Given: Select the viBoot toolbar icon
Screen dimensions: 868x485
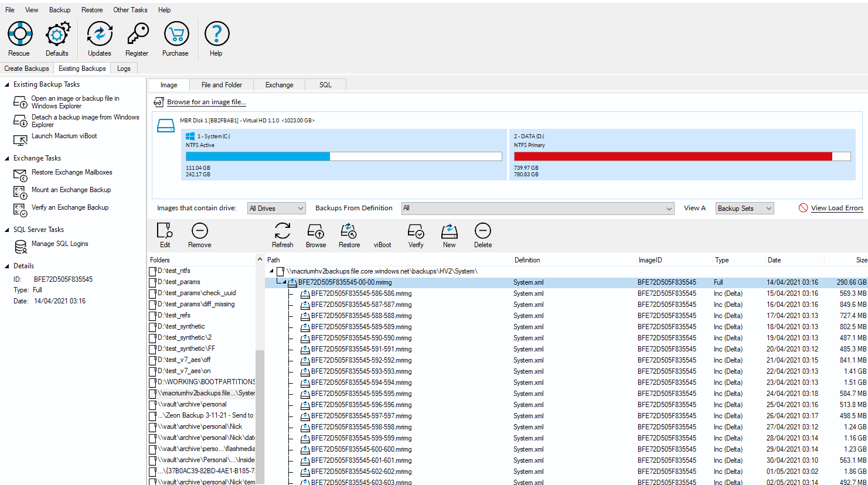Looking at the screenshot, I should click(382, 233).
